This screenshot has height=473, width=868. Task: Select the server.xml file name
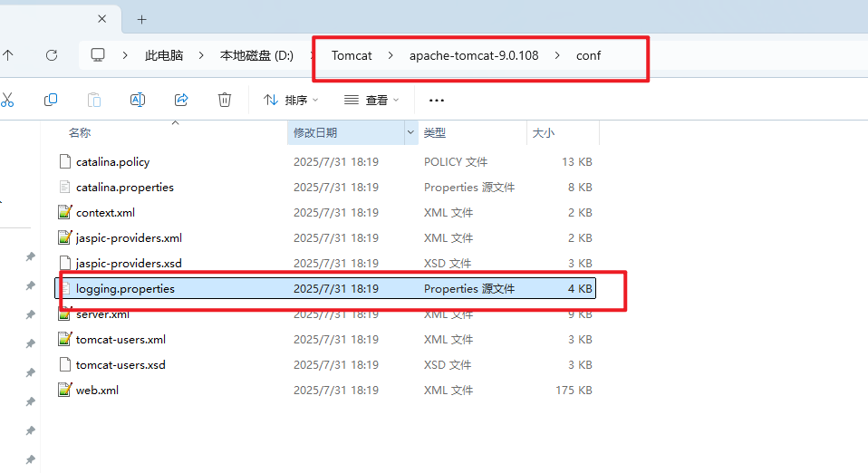[103, 314]
